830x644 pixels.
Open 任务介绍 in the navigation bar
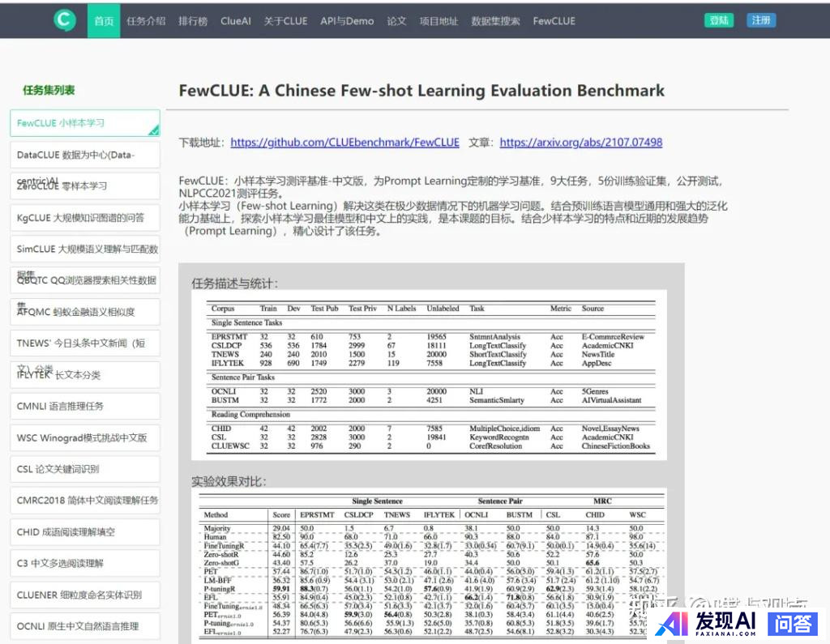coord(146,21)
